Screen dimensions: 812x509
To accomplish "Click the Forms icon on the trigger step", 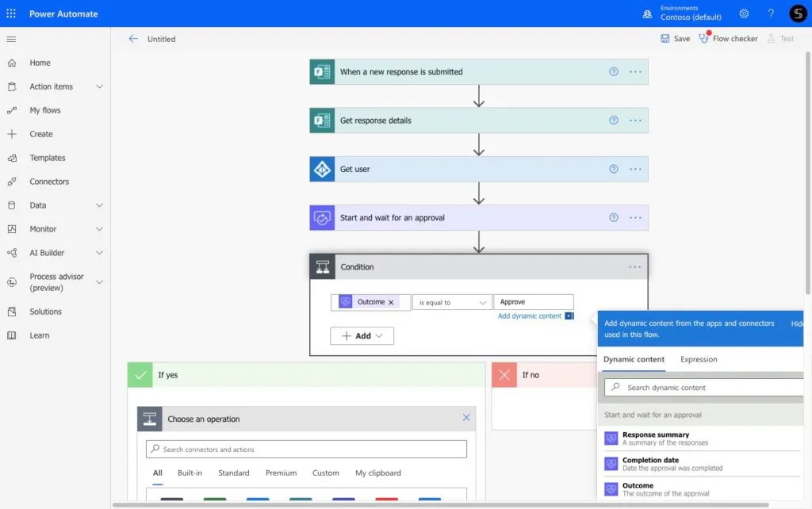I will [x=322, y=72].
